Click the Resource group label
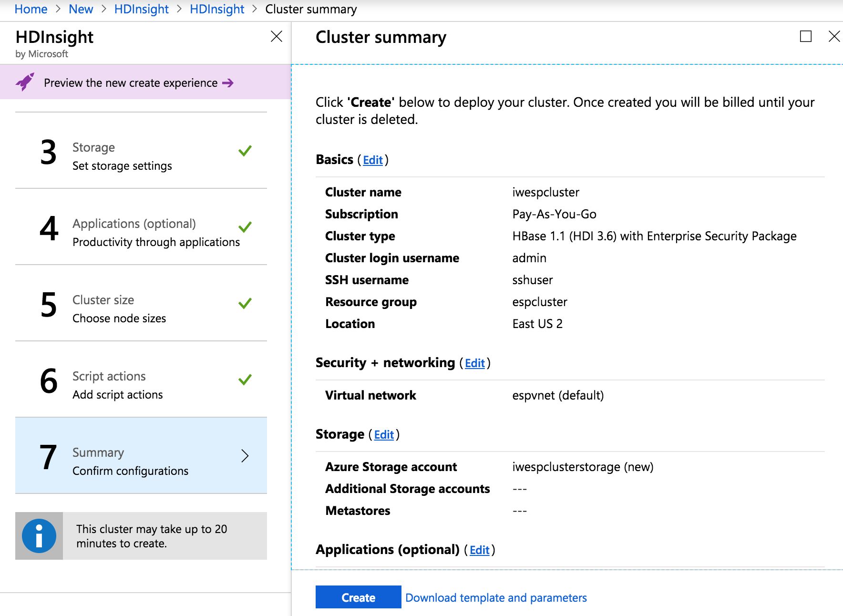The image size is (843, 616). [x=371, y=302]
